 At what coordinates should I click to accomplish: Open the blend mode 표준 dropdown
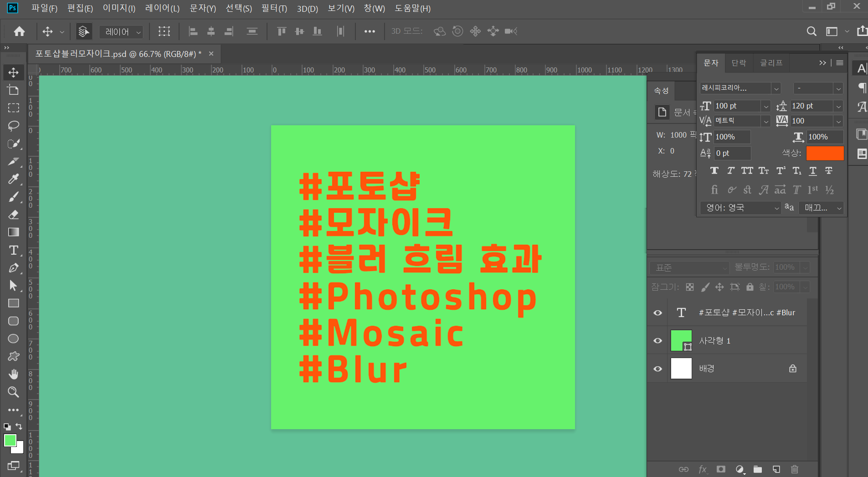[x=689, y=267]
